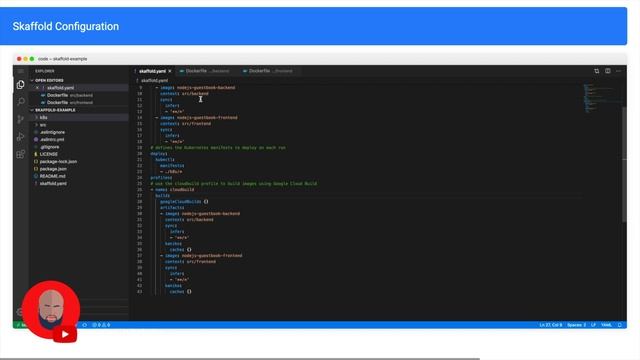Screen dimensions: 640x360
Task: Close skaffold.yaml in the Open Editors list
Action: [37, 88]
